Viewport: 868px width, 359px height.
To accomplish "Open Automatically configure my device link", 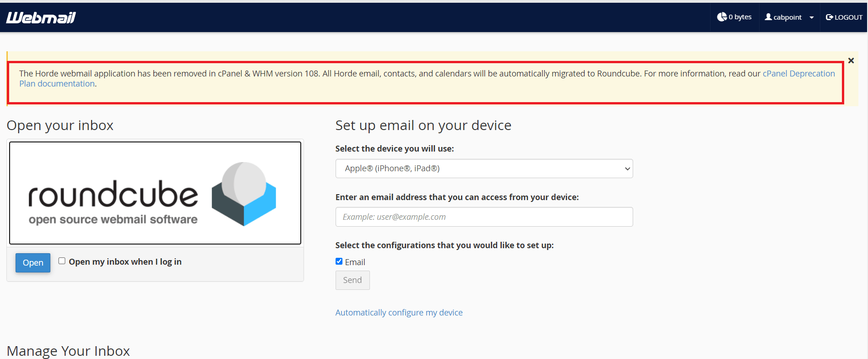I will (399, 313).
